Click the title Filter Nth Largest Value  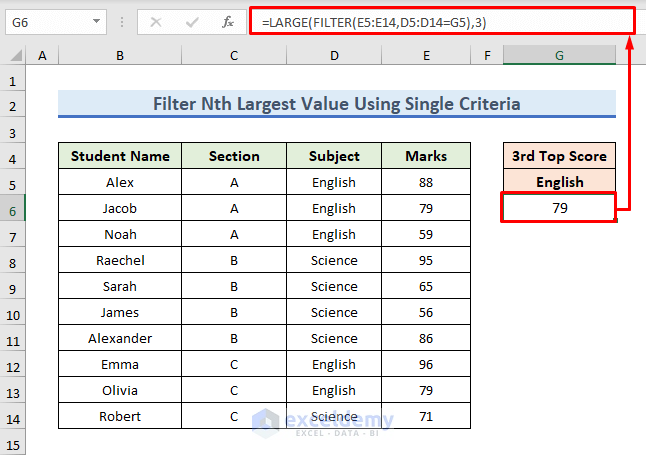coord(336,103)
